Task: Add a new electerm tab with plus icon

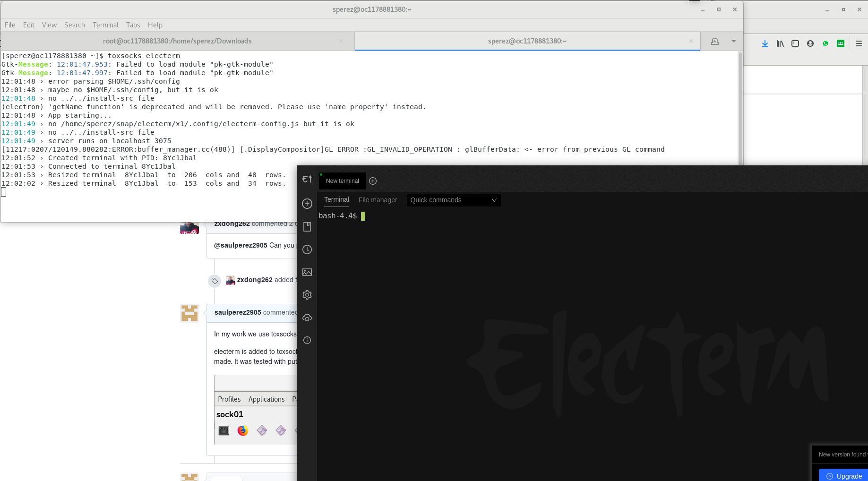Action: (x=373, y=181)
